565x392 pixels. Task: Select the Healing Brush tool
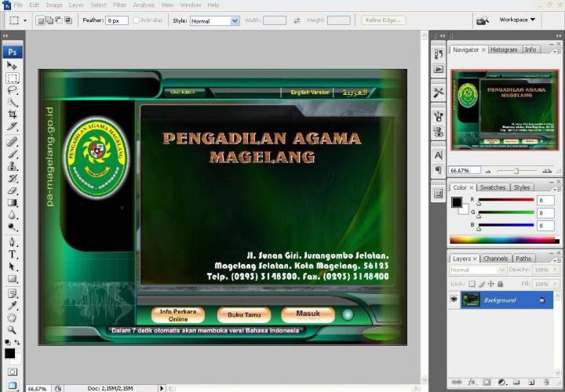tap(12, 141)
